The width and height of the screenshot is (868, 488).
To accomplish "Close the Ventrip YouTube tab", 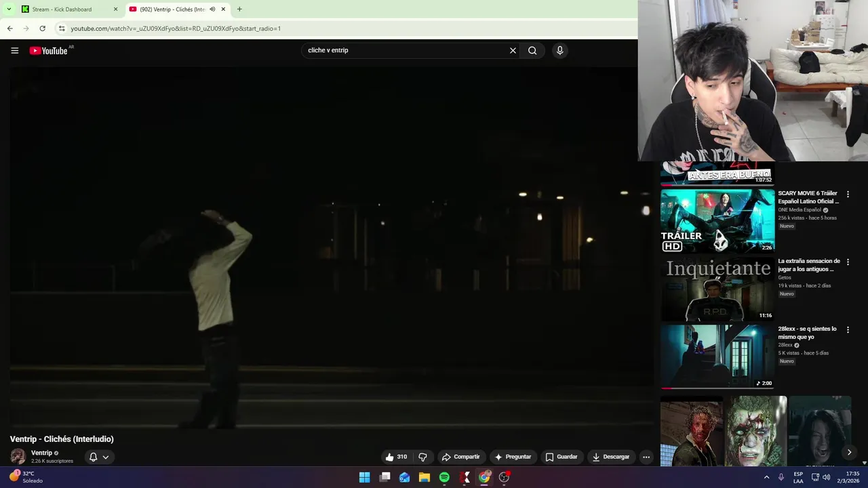I will (223, 9).
